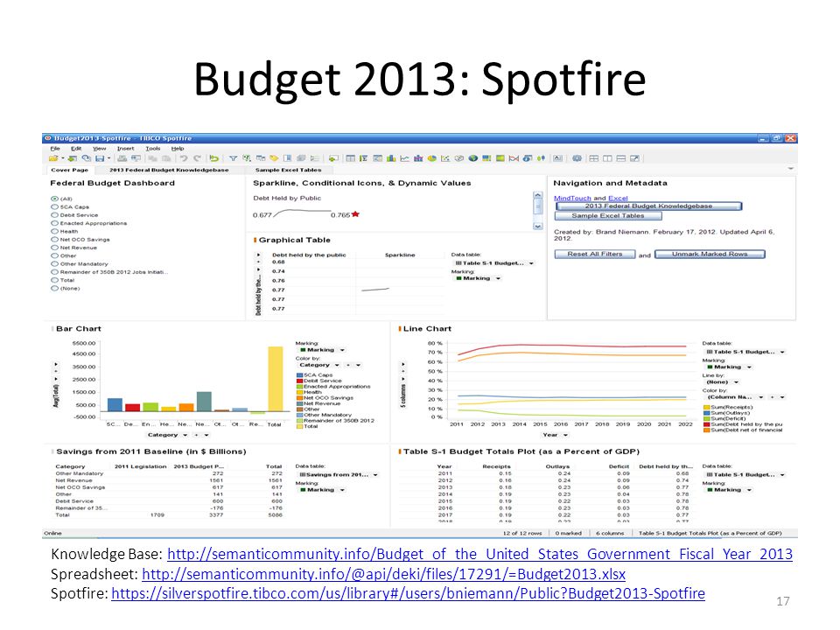
Task: Redo the action with the toolbar arrow
Action: 197,158
